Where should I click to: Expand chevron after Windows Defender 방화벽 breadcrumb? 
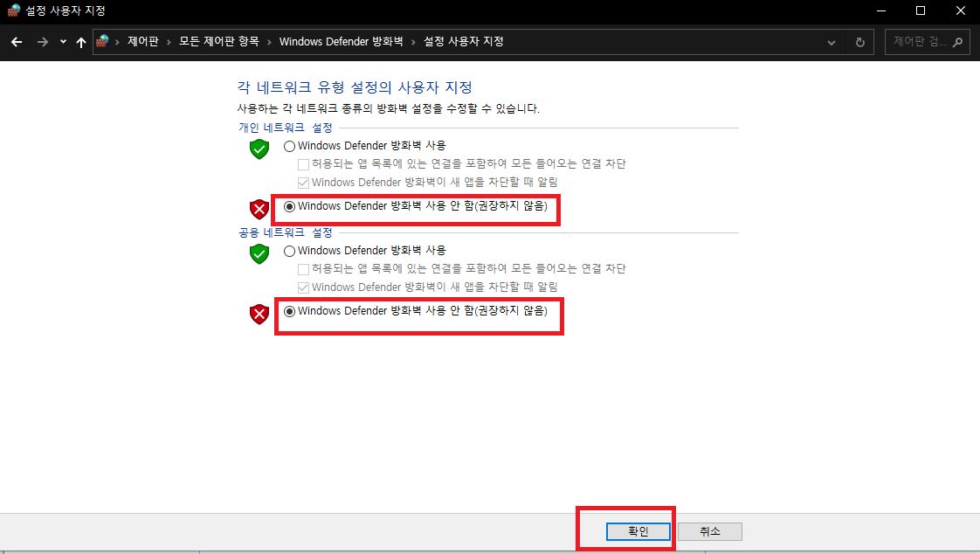pyautogui.click(x=413, y=42)
